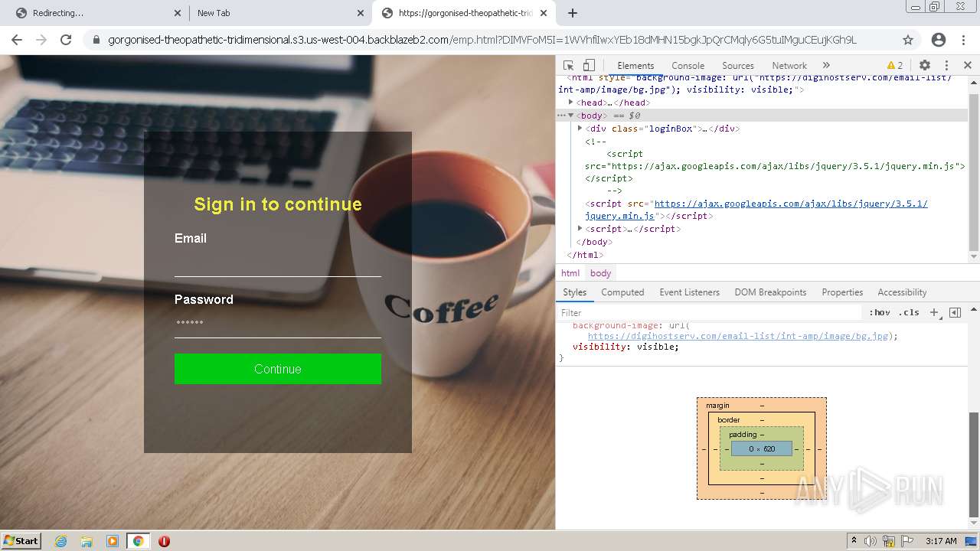Toggle the .cls element classes button
This screenshot has width=980, height=551.
point(909,312)
